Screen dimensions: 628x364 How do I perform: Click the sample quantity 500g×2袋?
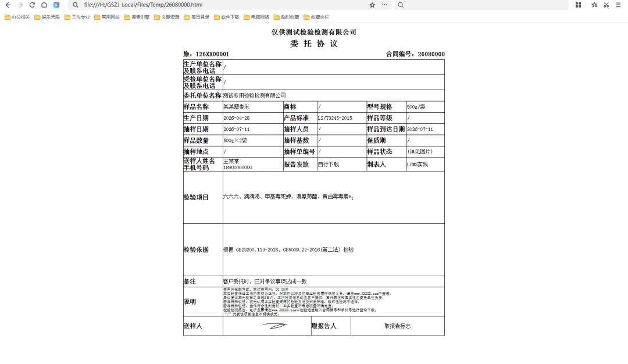(235, 141)
